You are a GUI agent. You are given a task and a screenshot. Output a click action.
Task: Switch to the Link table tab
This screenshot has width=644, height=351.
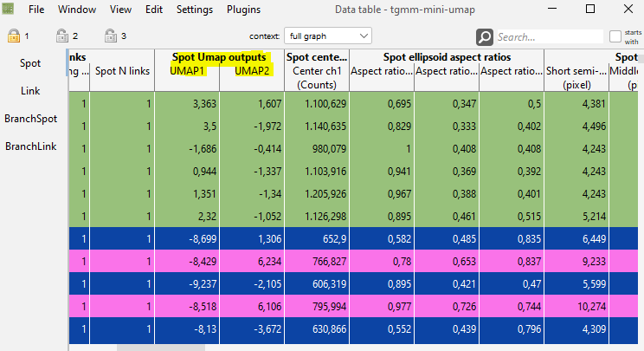point(30,91)
